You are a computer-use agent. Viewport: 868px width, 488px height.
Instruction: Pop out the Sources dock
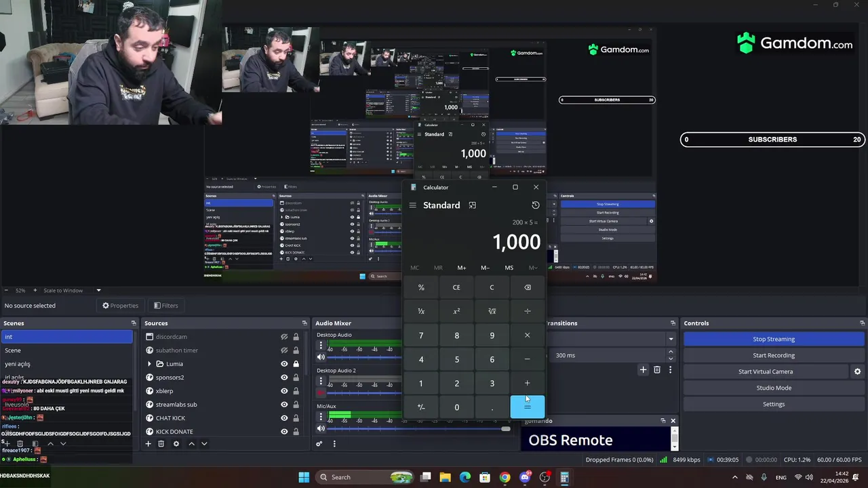pyautogui.click(x=304, y=323)
